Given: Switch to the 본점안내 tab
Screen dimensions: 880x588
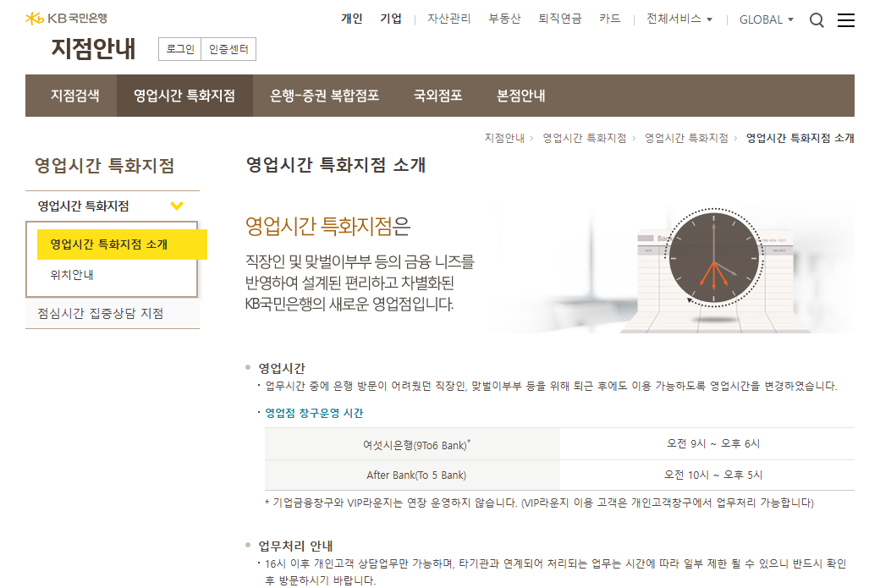Looking at the screenshot, I should pos(521,96).
